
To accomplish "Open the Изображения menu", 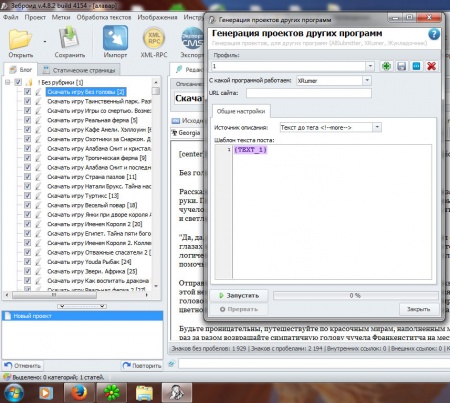I will coord(157,17).
